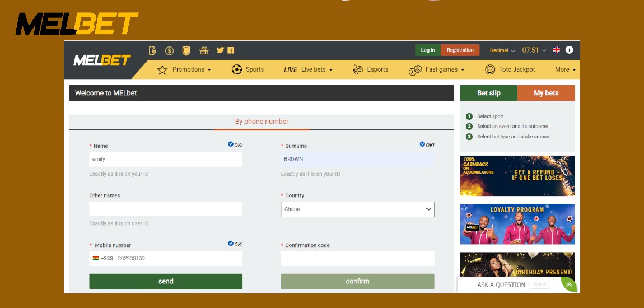644x308 pixels.
Task: Open the Twitter icon link
Action: (x=220, y=50)
